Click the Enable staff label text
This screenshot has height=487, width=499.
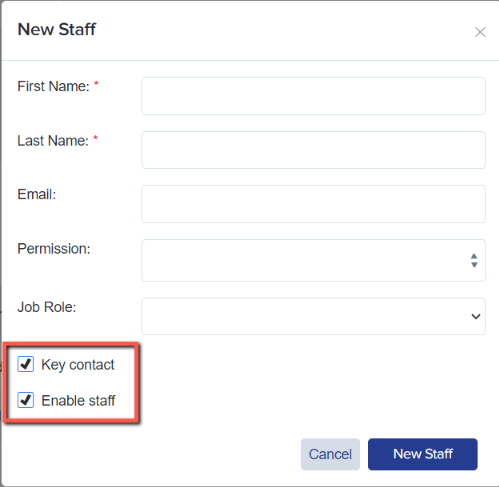[x=78, y=400]
